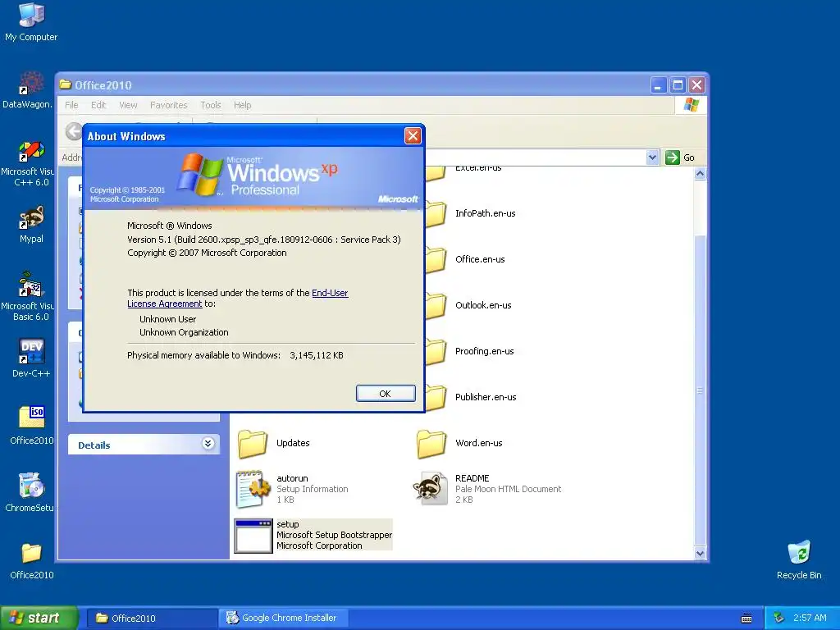Click OK in About Windows dialog
840x630 pixels.
[386, 394]
